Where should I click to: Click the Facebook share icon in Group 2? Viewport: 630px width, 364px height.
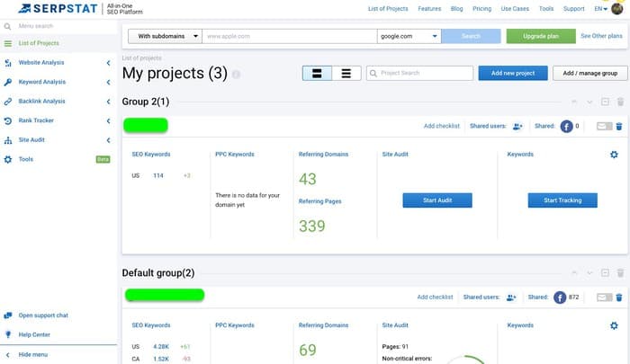[567, 127]
